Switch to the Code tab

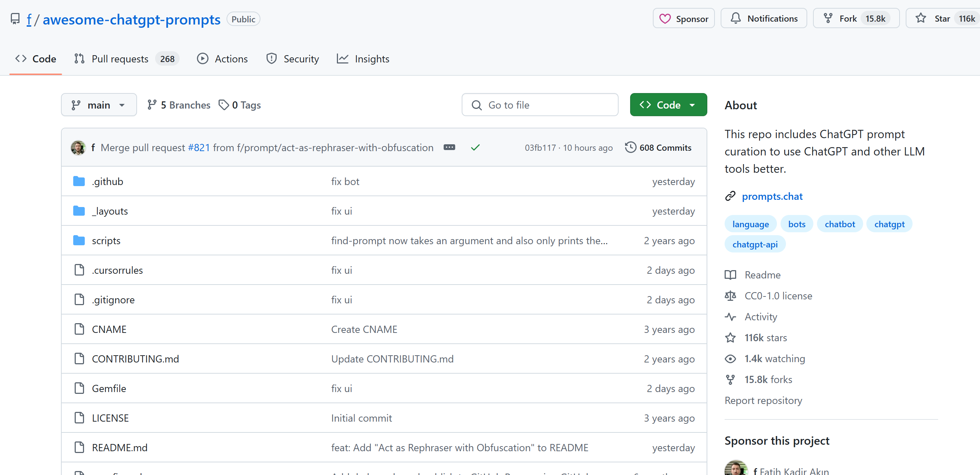tap(36, 59)
